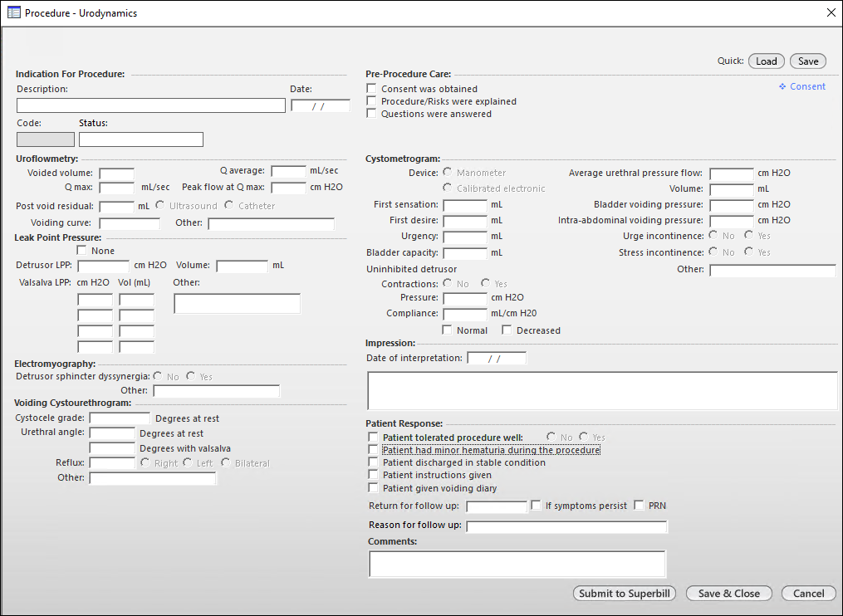Select Yes for Detrusor sphincter dyssynergia
This screenshot has width=843, height=616.
[x=191, y=376]
